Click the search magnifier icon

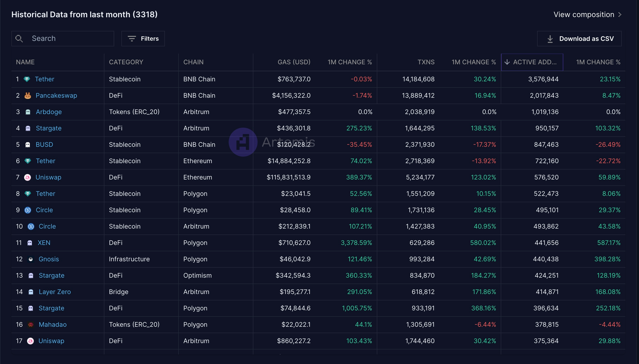click(x=19, y=38)
